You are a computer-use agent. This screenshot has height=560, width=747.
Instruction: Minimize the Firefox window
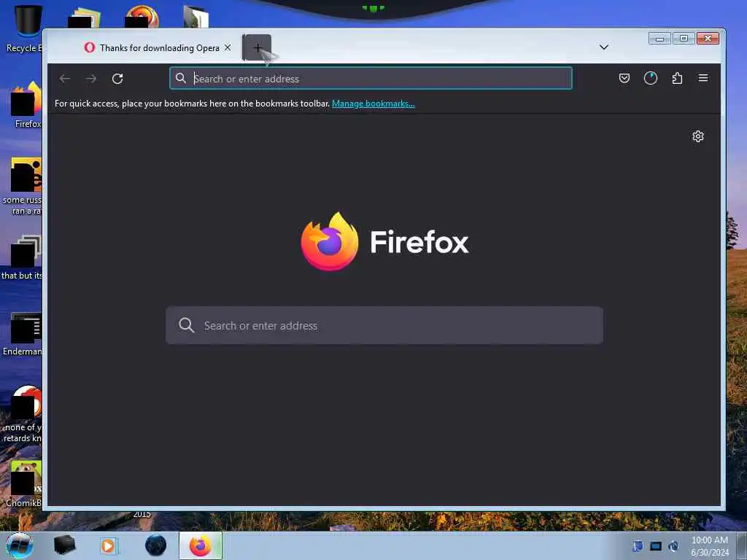659,39
